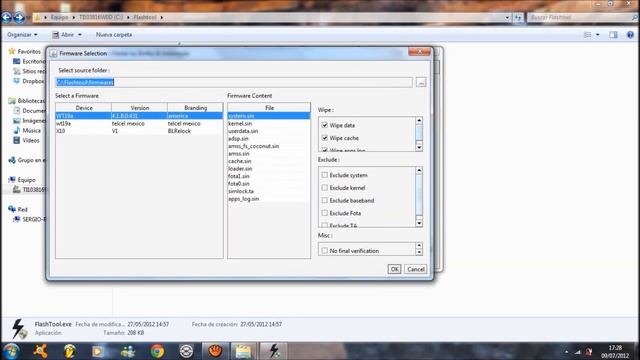Select simlock.ta file entry

click(269, 191)
